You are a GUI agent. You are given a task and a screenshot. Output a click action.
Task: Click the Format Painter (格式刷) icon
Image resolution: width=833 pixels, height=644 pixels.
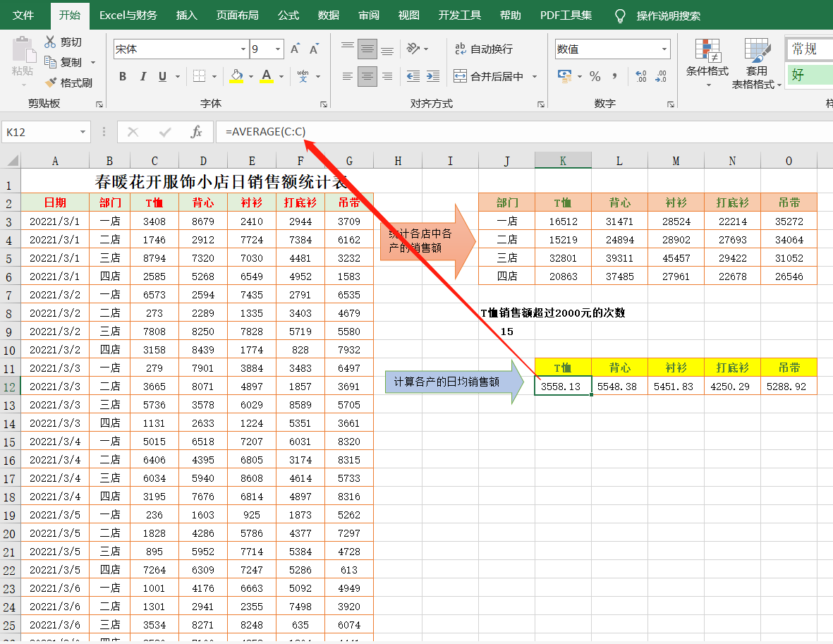click(x=51, y=83)
